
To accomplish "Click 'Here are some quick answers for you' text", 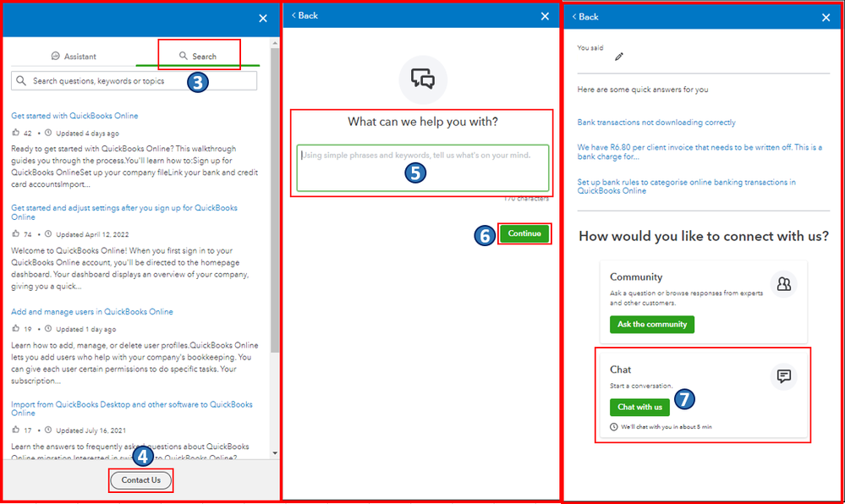I will (x=643, y=90).
